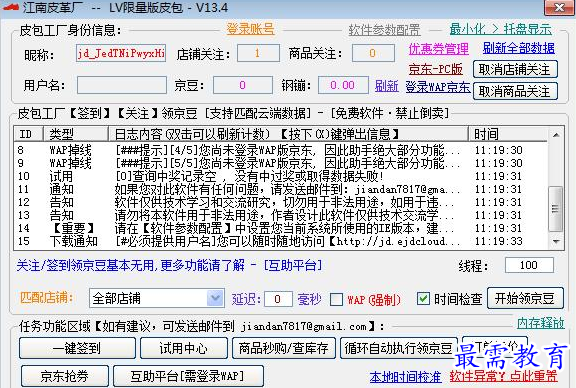This screenshot has height=388, width=576.
Task: Open 优惠券管理 coupon management link
Action: pyautogui.click(x=439, y=48)
